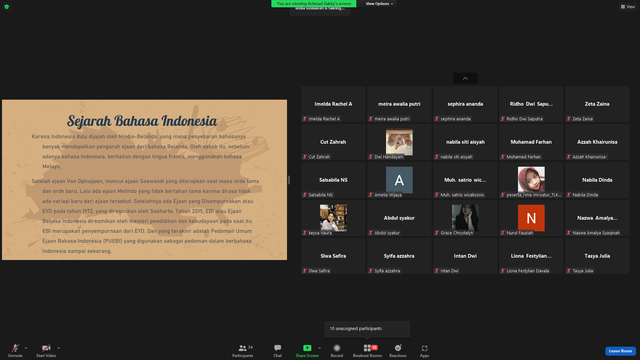The width and height of the screenshot is (640, 360).
Task: Open Breakout Rooms
Action: click(367, 351)
